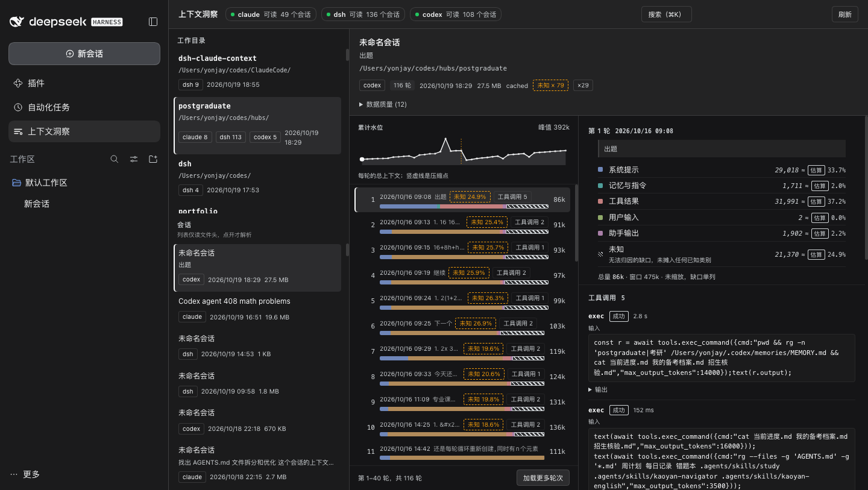This screenshot has width=868, height=490.
Task: Click the new folder plus icon
Action: pos(153,159)
